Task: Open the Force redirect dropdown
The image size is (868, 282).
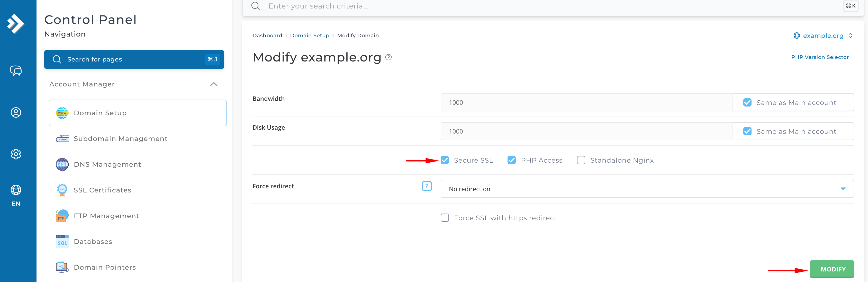Action: click(647, 189)
